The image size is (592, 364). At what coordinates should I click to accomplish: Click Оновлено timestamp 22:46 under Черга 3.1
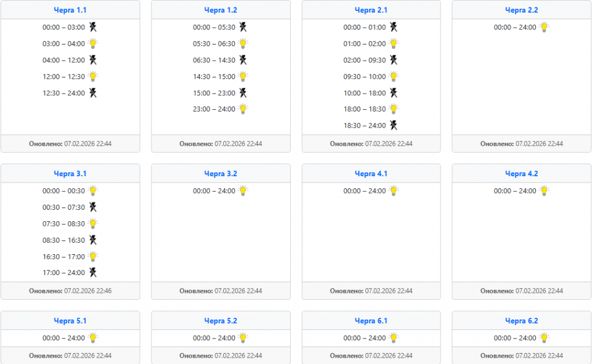[87, 291]
